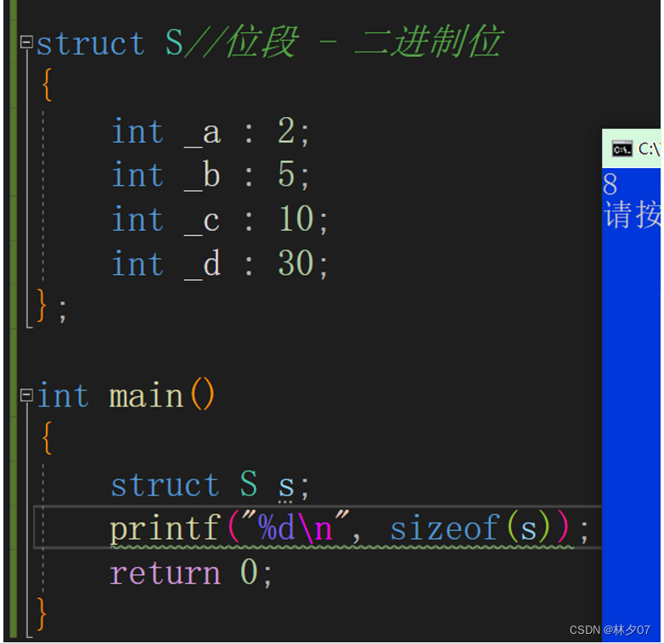Collapse the int main() code block
The height and width of the screenshot is (644, 664).
pyautogui.click(x=26, y=395)
